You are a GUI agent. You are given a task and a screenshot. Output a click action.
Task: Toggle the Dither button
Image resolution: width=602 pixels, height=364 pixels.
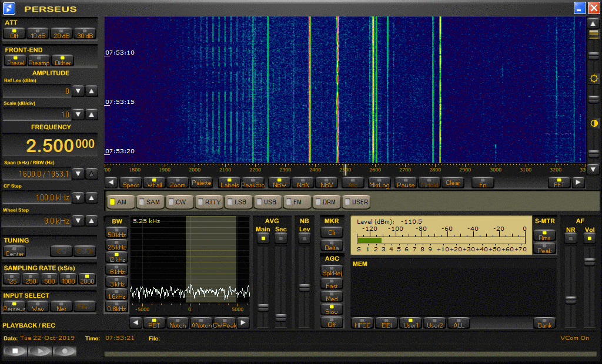[62, 60]
